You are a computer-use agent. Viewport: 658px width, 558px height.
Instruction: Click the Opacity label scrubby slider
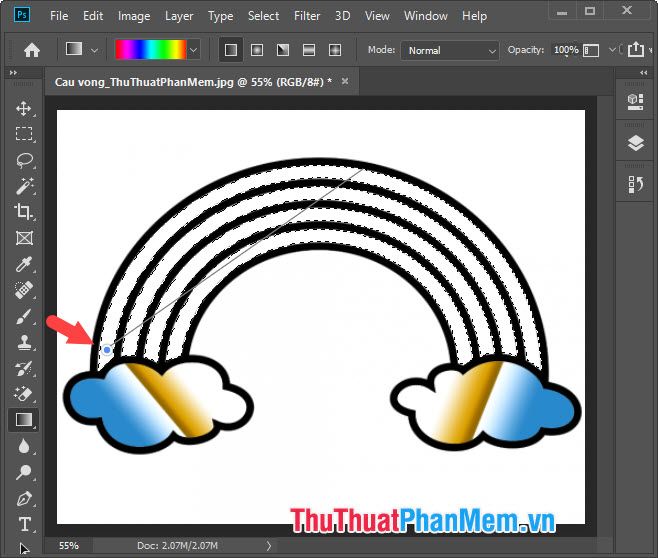click(525, 50)
